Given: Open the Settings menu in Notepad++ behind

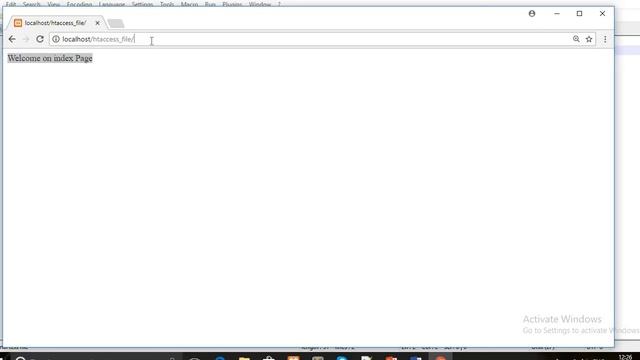Looking at the screenshot, I should coord(142,4).
